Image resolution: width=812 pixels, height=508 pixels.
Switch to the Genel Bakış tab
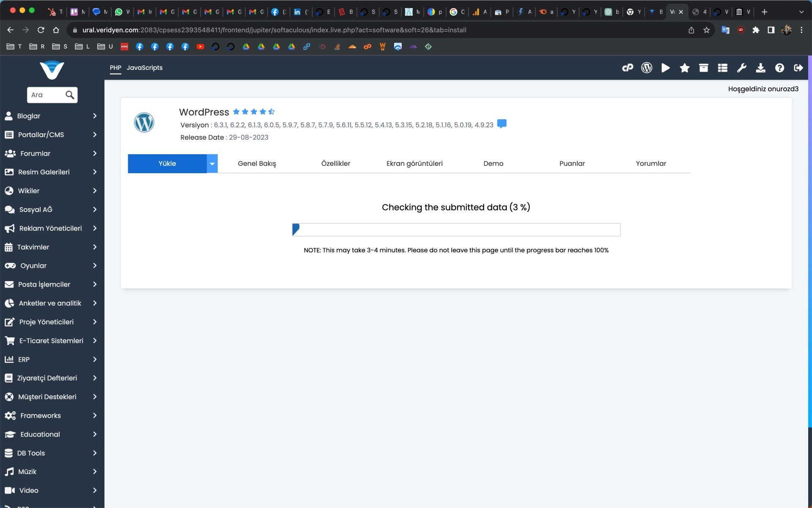(x=257, y=163)
